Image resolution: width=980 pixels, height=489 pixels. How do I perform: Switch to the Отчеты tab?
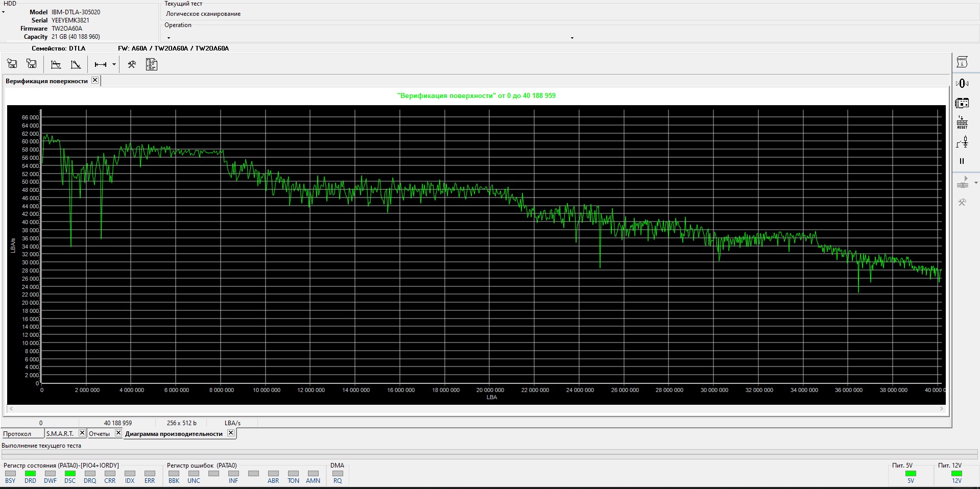[100, 434]
